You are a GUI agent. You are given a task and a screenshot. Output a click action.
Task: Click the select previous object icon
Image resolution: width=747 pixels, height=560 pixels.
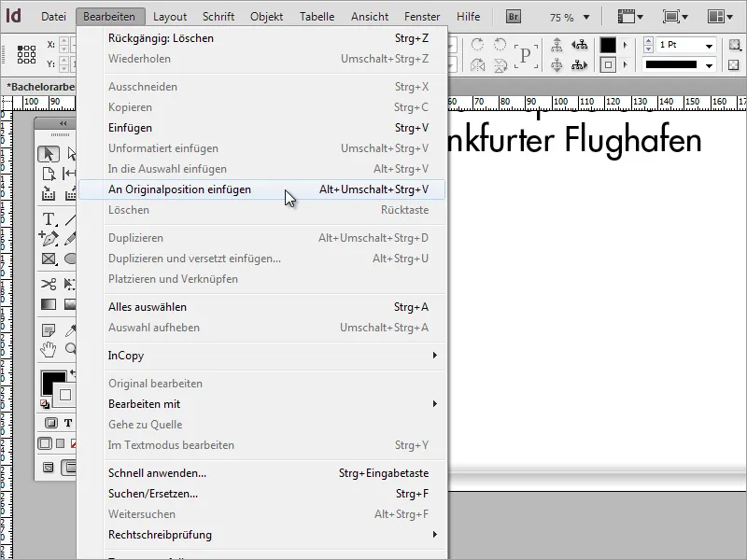[x=579, y=45]
